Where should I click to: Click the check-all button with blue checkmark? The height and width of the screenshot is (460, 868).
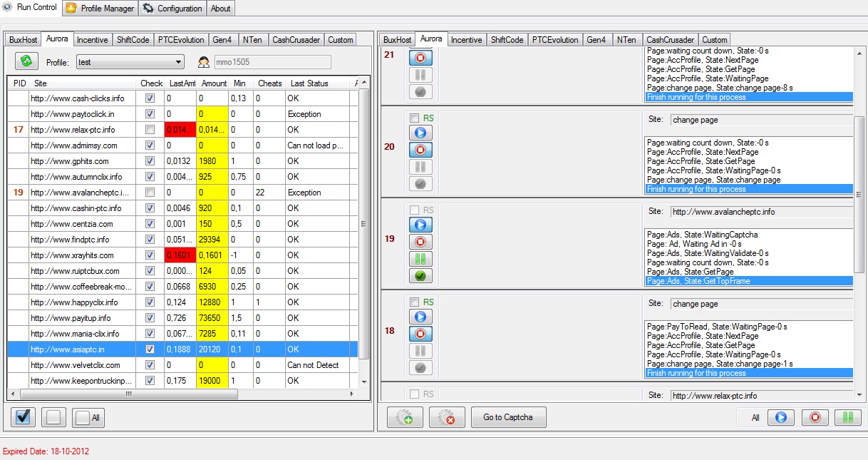23,417
